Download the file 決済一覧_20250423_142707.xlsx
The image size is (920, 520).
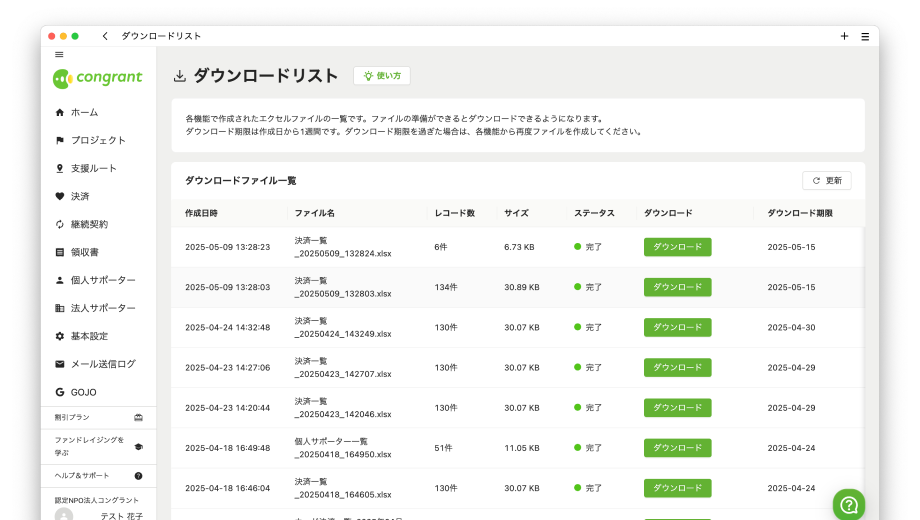coord(678,367)
